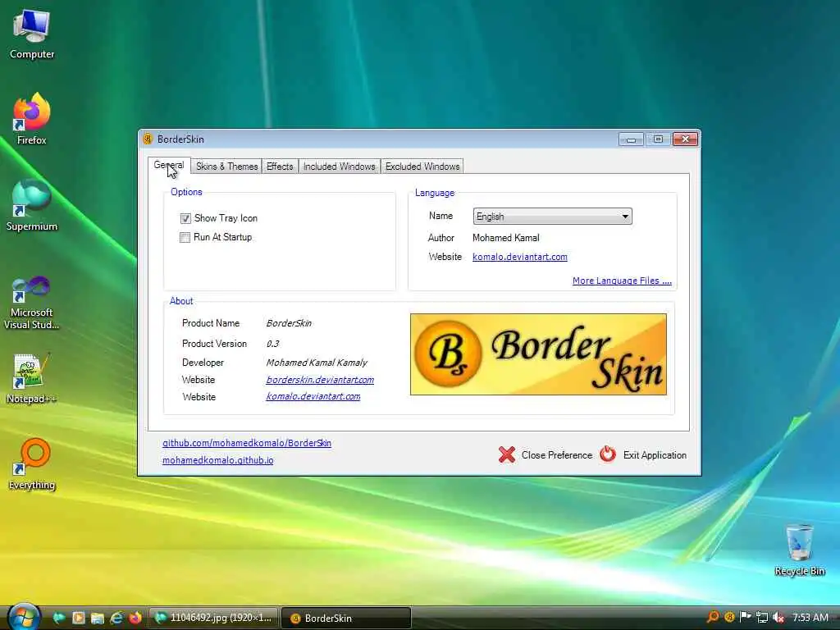This screenshot has width=840, height=630.
Task: Click the More Language Files link
Action: (x=622, y=281)
